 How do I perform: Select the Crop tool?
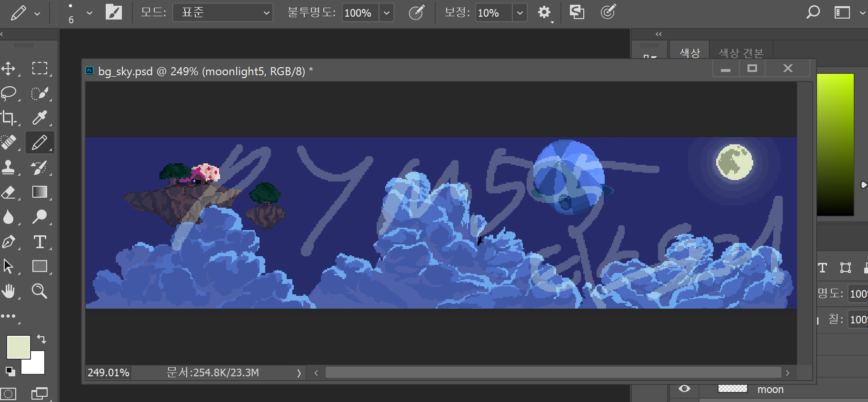(x=9, y=118)
